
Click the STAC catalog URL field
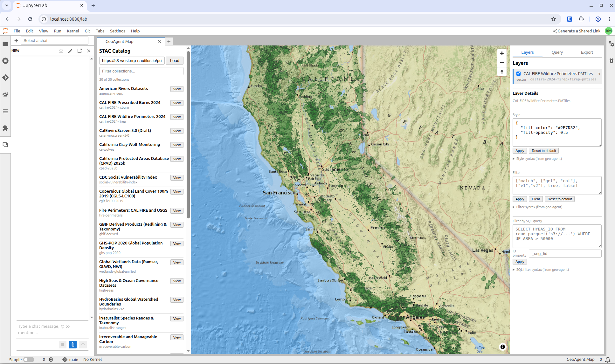pos(132,61)
